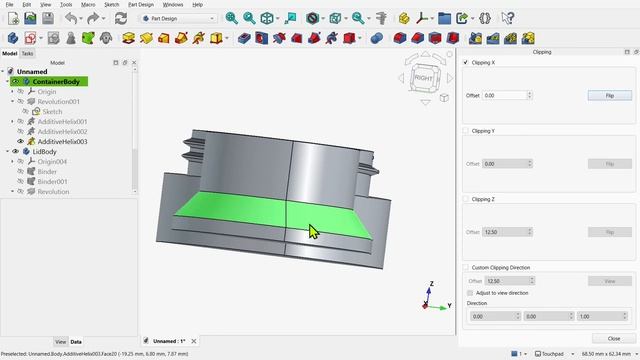Uncheck the Clipping X checkbox
640x360 pixels.
466,62
